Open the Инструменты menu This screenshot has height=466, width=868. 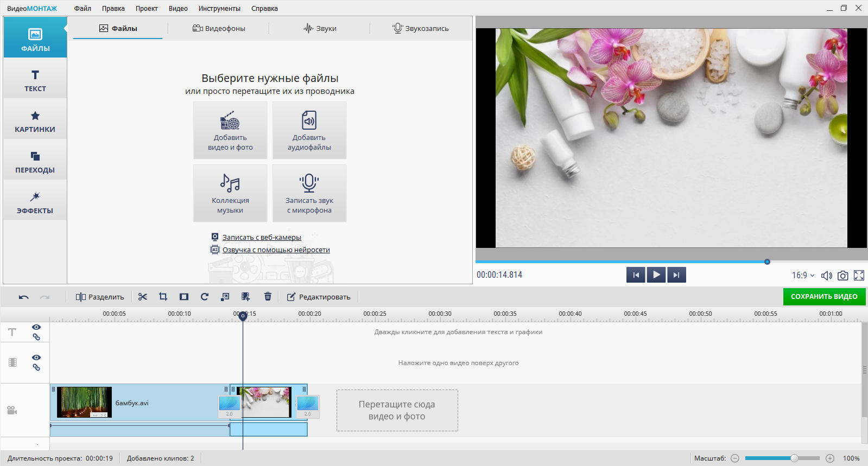(219, 8)
